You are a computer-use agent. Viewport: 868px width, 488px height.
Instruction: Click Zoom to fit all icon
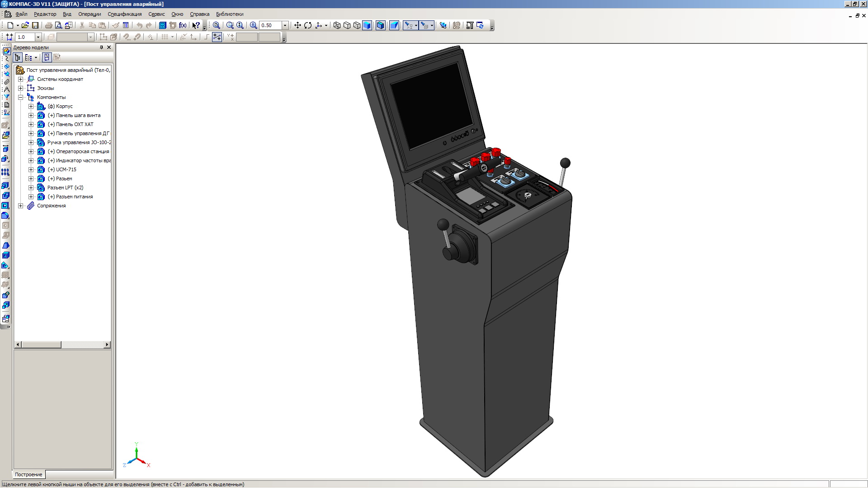click(x=217, y=25)
